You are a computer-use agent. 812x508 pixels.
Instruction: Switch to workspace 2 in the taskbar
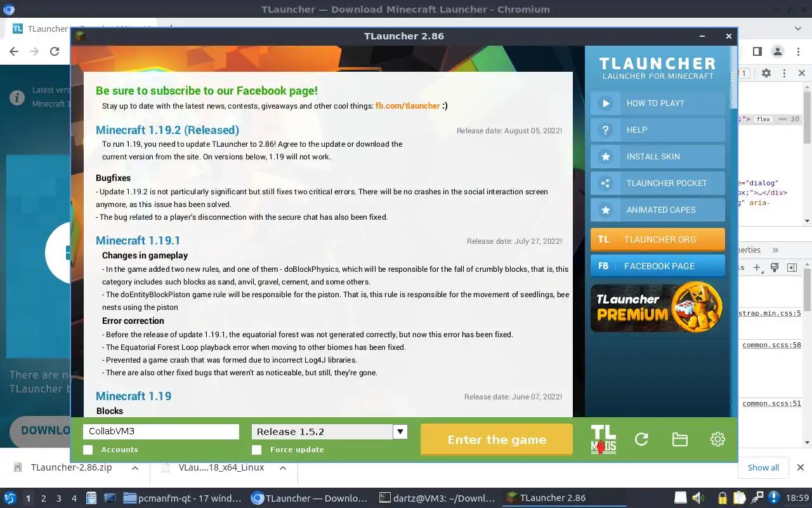[x=44, y=498]
